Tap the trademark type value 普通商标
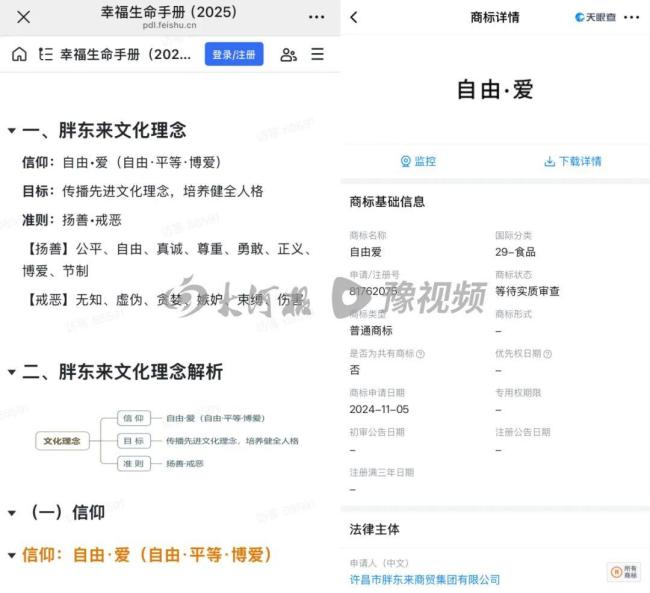Screen dimensions: 650x593 point(371,331)
